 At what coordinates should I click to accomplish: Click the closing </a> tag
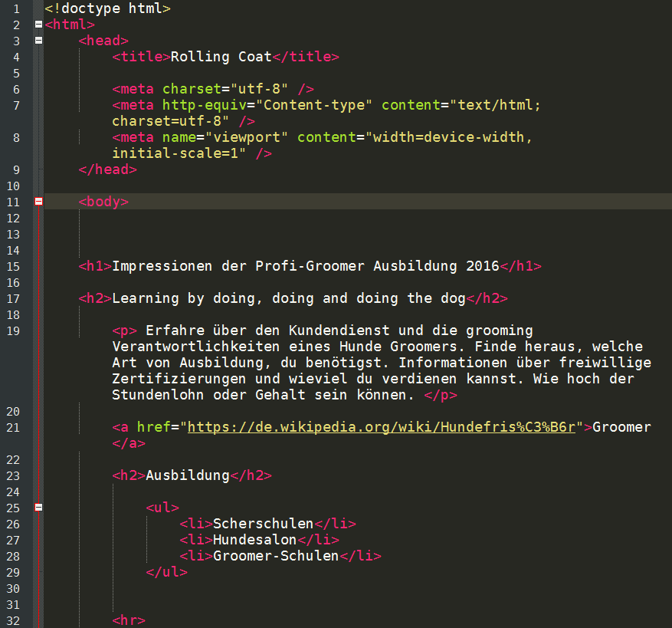pyautogui.click(x=129, y=443)
